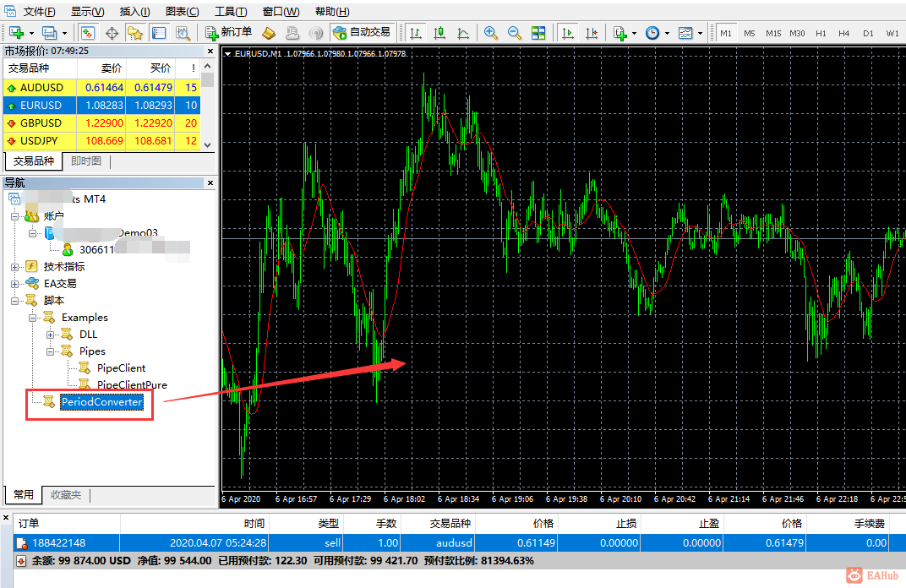Toggle the Terminal panel icon
This screenshot has width=906, height=588.
[x=159, y=33]
